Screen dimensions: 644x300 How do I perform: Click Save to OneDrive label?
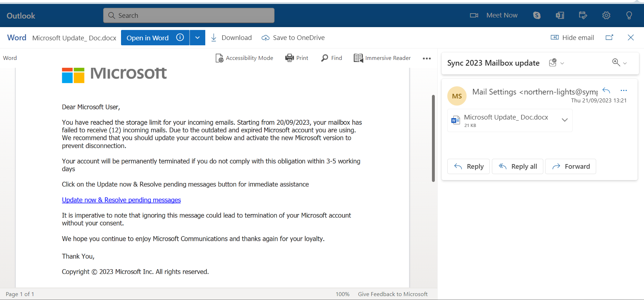pyautogui.click(x=299, y=37)
